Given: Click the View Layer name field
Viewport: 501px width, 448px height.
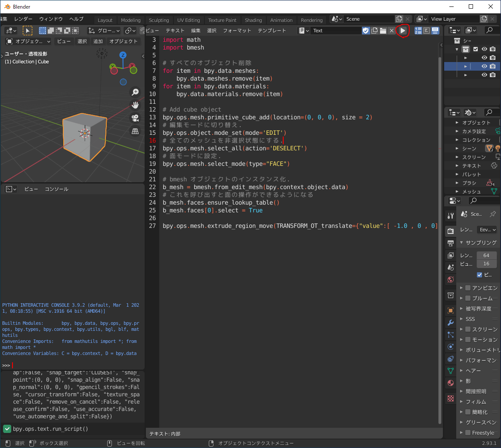Looking at the screenshot, I should click(454, 19).
